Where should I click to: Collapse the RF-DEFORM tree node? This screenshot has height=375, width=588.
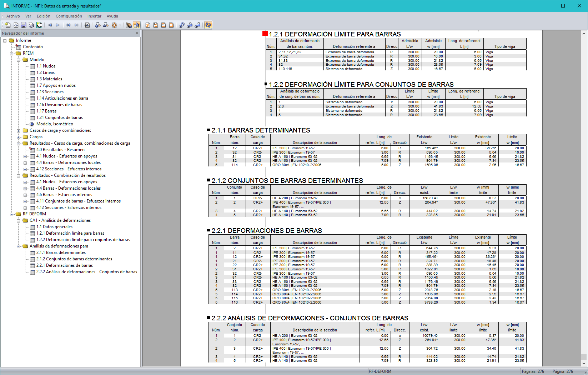pyautogui.click(x=12, y=214)
